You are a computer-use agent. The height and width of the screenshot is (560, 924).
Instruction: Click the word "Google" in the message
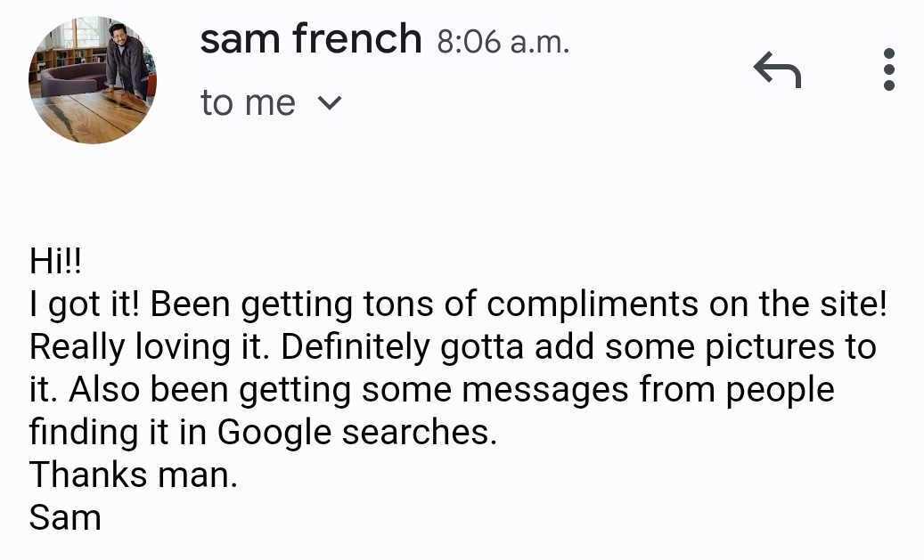point(274,432)
